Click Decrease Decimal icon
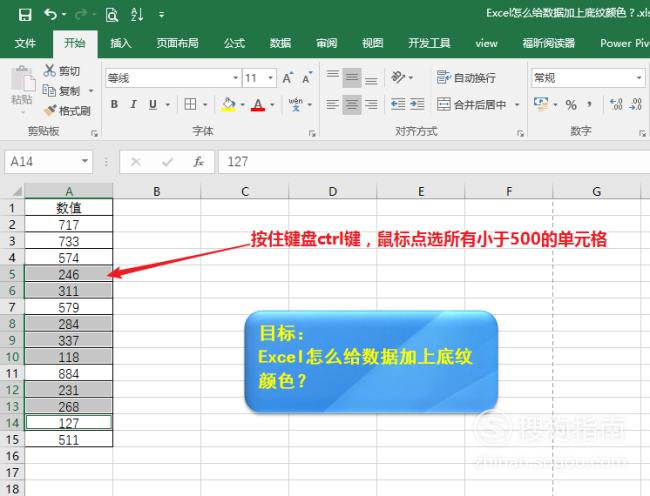Image resolution: width=650 pixels, height=496 pixels. point(635,104)
